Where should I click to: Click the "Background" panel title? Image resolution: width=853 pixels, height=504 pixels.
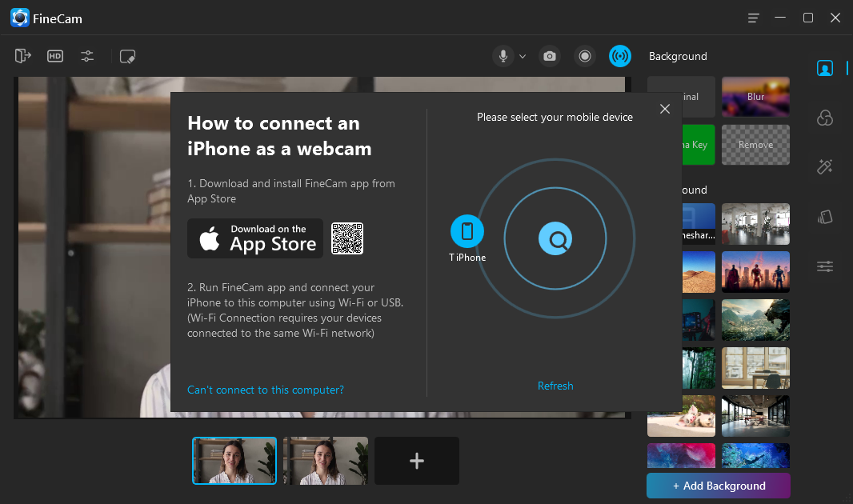[678, 57]
